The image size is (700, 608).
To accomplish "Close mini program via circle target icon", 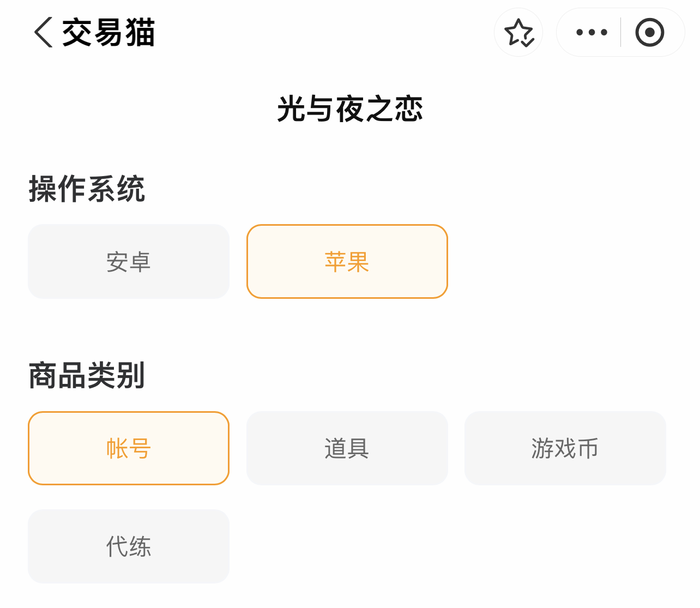I will pyautogui.click(x=649, y=32).
